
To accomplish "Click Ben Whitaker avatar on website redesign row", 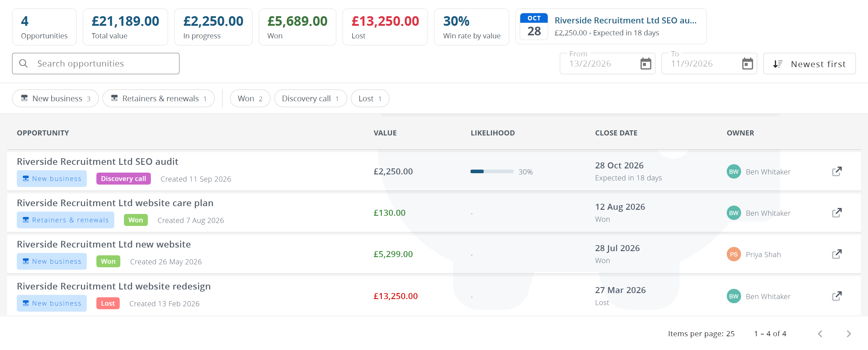I will click(x=733, y=296).
